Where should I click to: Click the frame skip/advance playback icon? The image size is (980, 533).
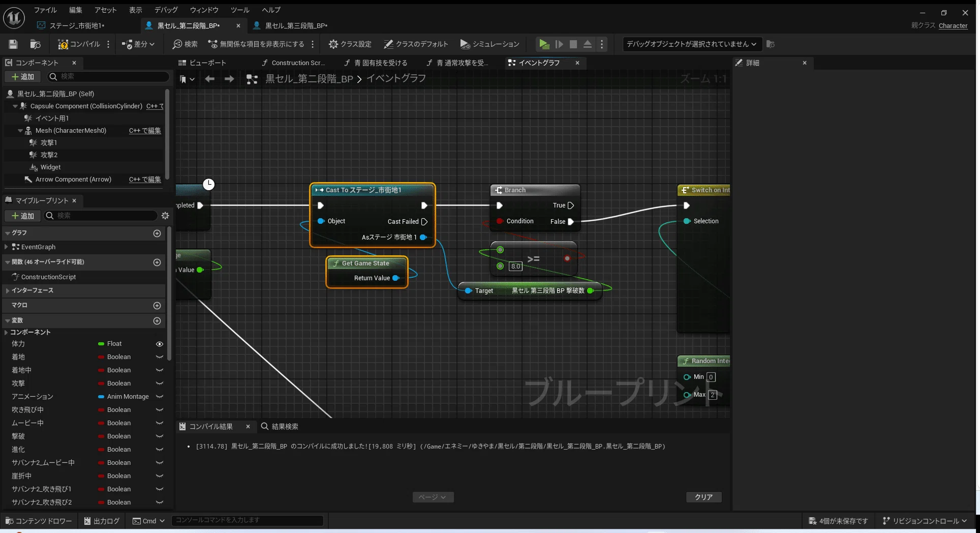[559, 44]
